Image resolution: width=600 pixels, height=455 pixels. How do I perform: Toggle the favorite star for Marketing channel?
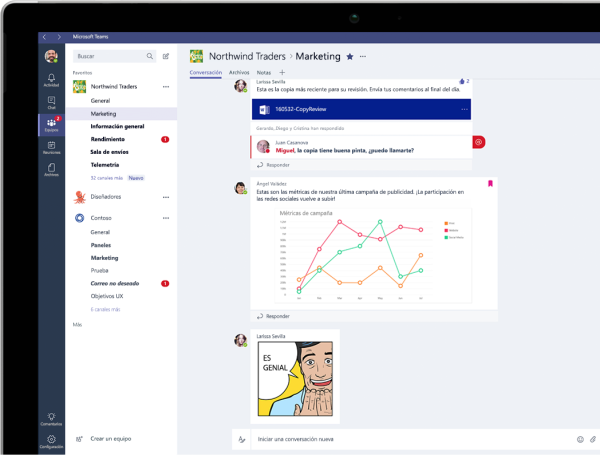350,57
